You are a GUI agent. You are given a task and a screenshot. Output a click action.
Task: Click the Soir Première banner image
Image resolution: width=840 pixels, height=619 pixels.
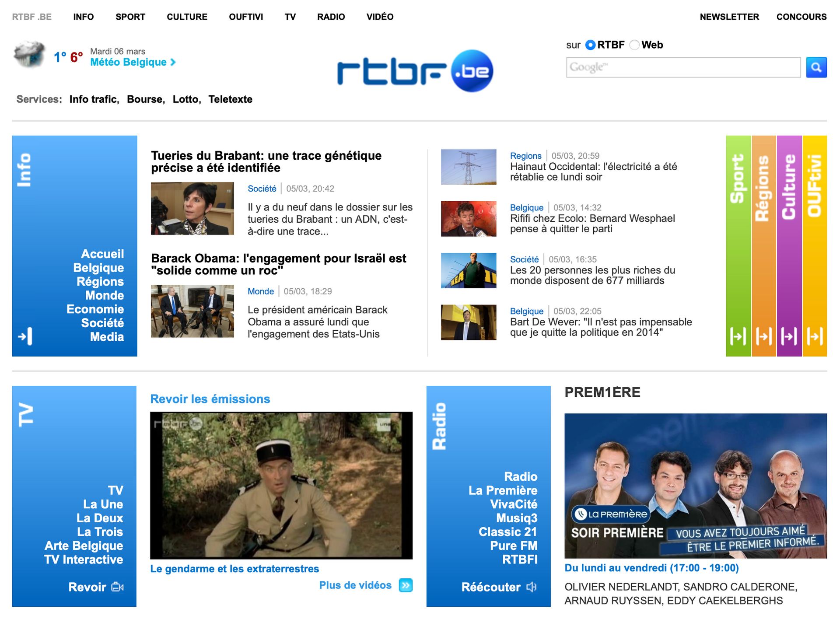point(696,486)
